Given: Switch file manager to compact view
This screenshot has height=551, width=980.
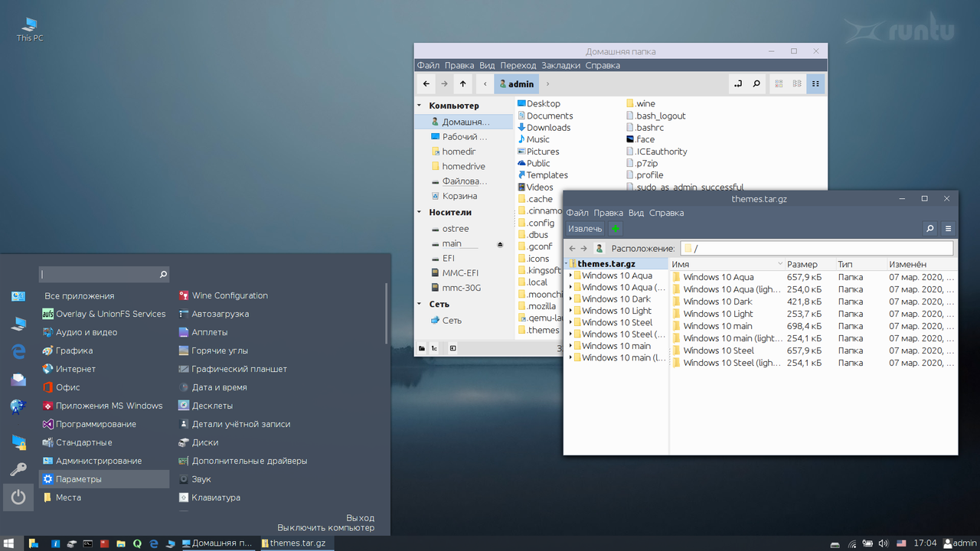Looking at the screenshot, I should click(x=816, y=83).
